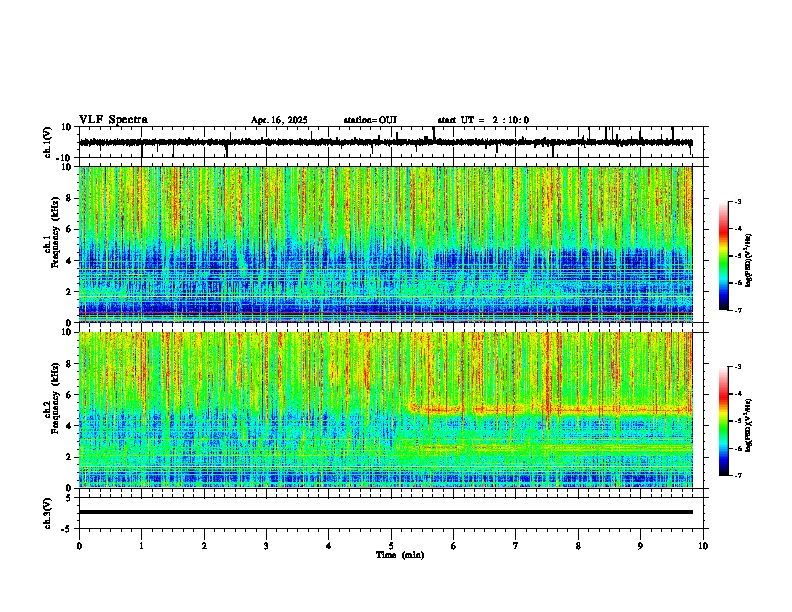
Task: Click the "-7" label on ch.2 colorbar
Action: [x=737, y=476]
